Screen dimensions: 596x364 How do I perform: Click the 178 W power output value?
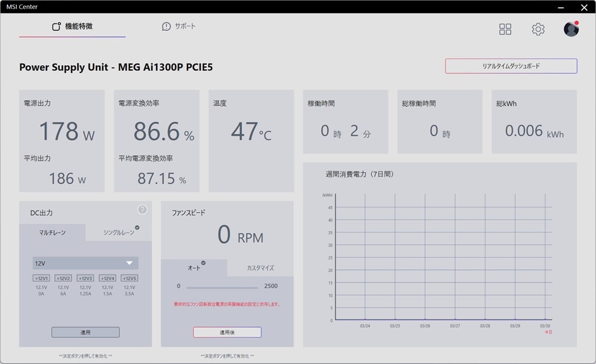click(x=68, y=131)
